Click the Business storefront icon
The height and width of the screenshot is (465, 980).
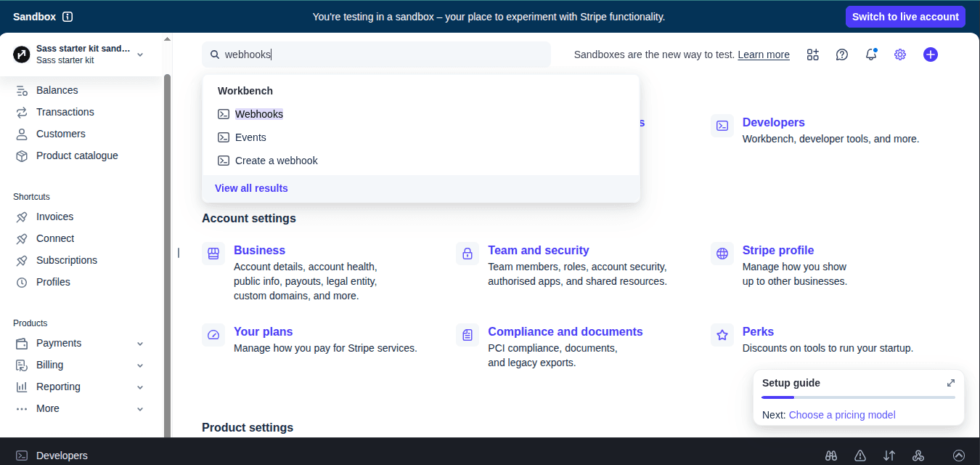(x=213, y=254)
